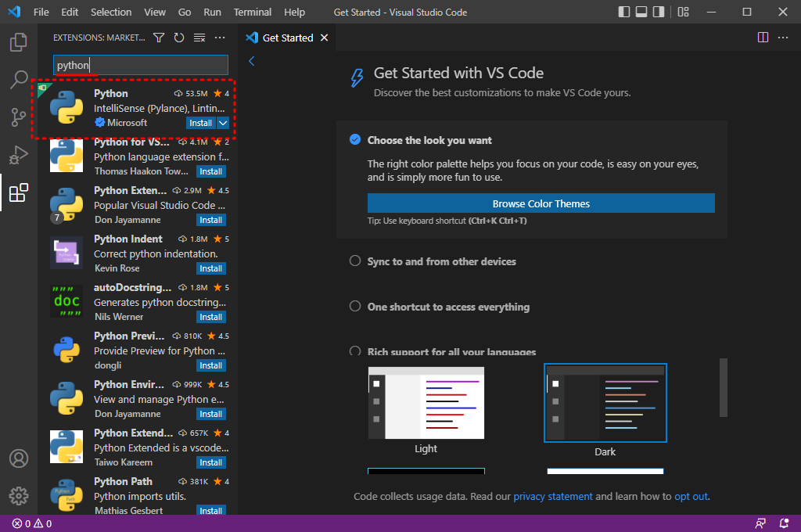Open the privacy statement link

click(553, 497)
